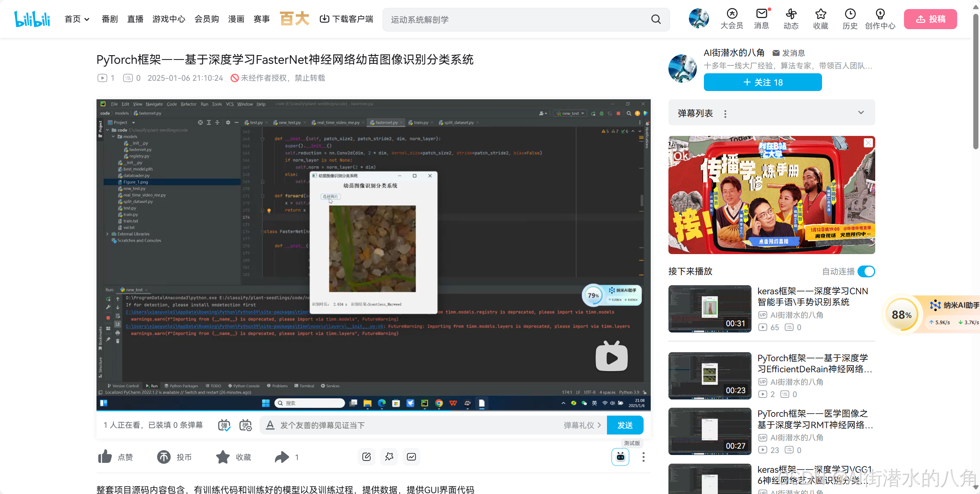Click the follow (关注 18) button

coord(763,82)
